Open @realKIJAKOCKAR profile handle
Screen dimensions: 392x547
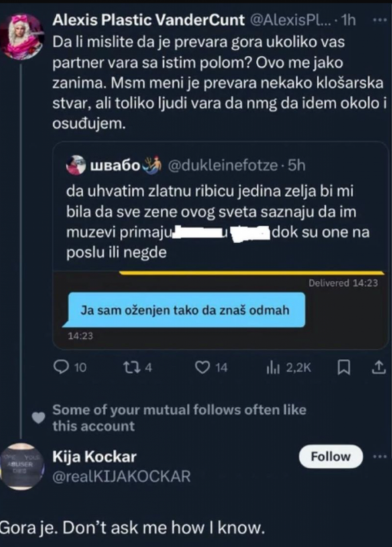pos(122,476)
